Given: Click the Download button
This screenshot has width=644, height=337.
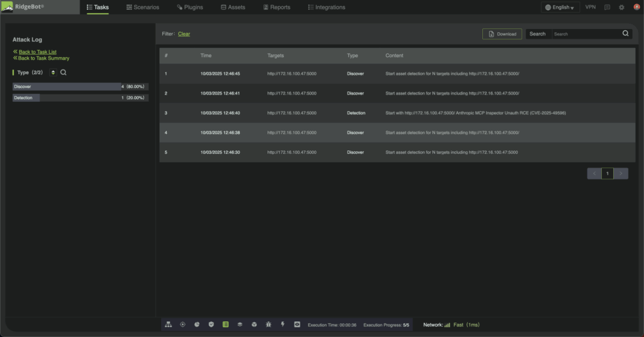Looking at the screenshot, I should click(502, 34).
